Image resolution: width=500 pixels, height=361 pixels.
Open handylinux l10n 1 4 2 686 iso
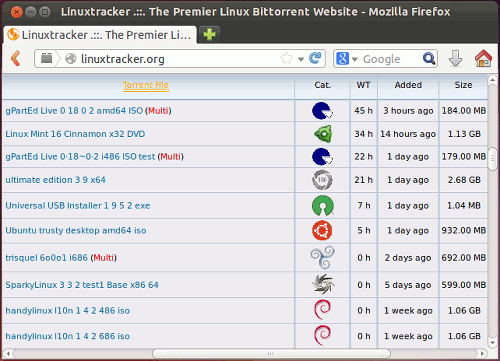(x=67, y=336)
